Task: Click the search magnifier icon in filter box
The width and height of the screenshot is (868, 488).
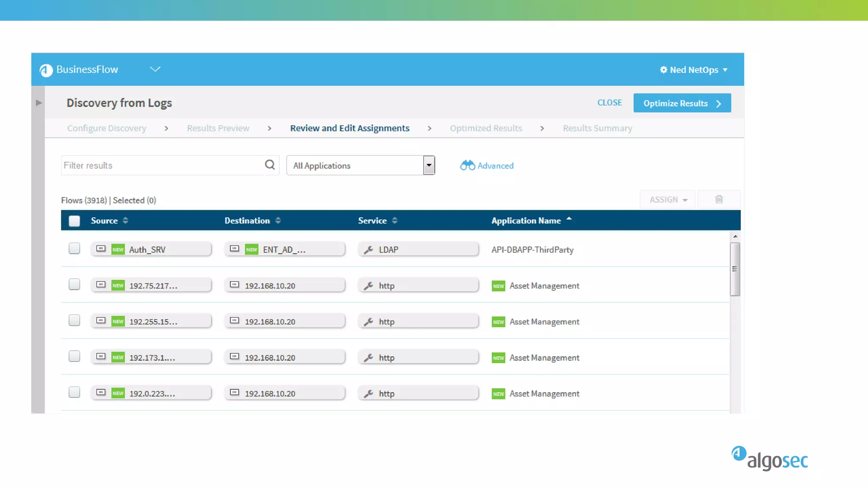Action: 270,165
